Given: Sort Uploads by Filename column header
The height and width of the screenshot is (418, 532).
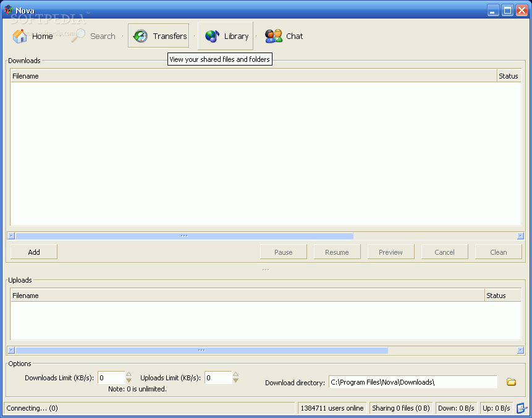Looking at the screenshot, I should [247, 296].
